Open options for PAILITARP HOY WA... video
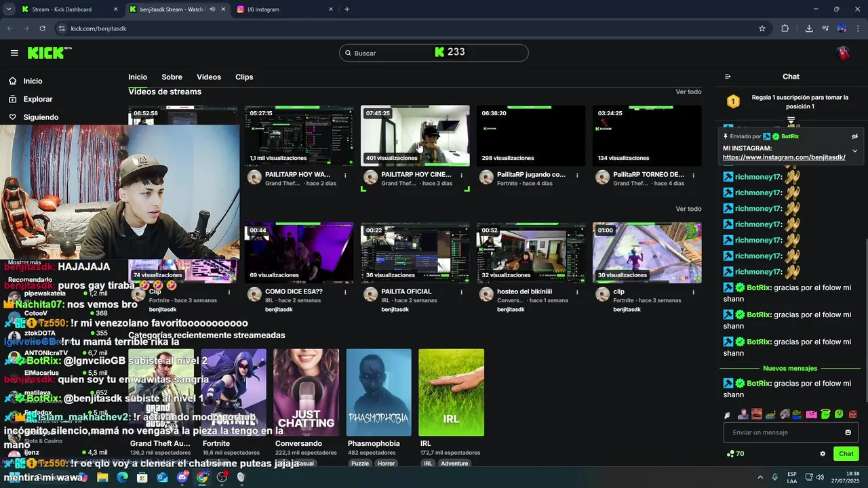Screen dimensions: 868x488 click(345, 175)
